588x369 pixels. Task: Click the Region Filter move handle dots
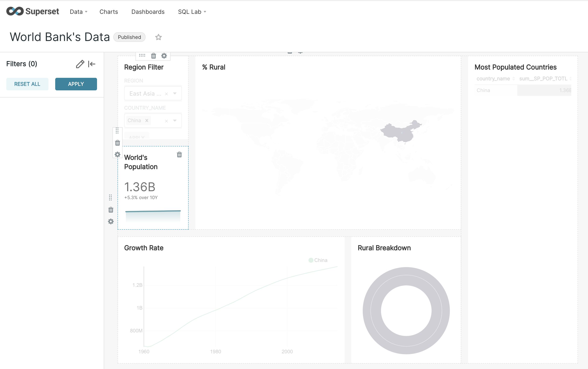point(142,55)
